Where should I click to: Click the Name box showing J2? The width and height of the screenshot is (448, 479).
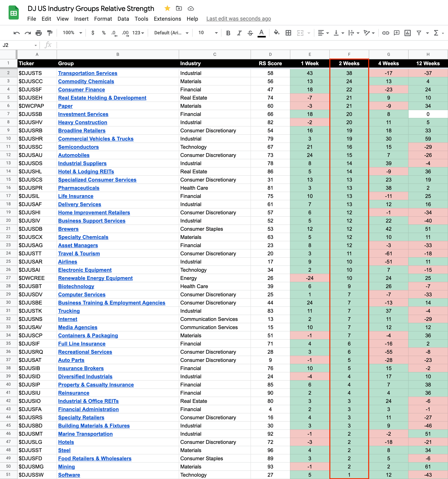coord(20,45)
